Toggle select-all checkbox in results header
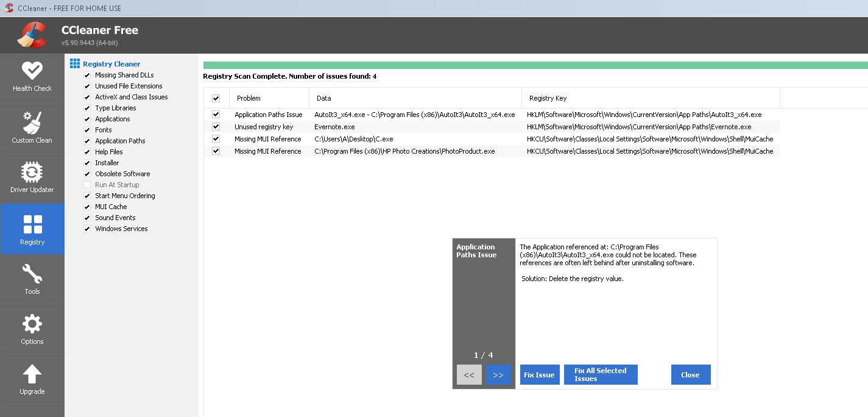 click(x=216, y=98)
